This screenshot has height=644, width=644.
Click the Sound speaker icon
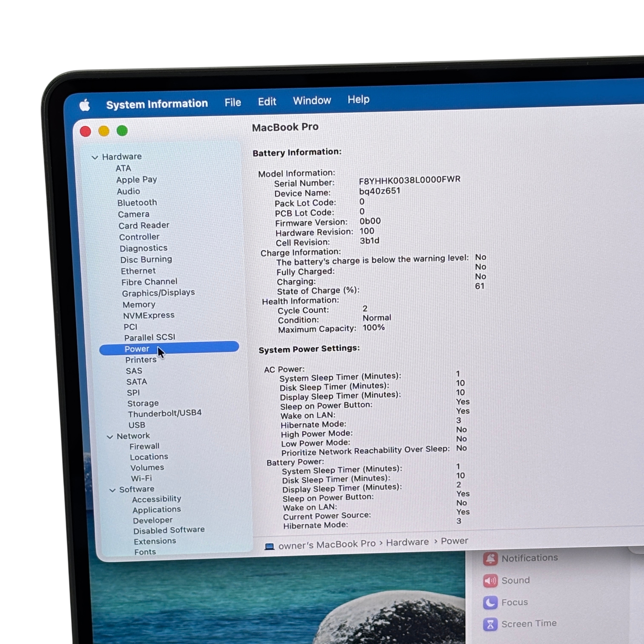tap(490, 581)
